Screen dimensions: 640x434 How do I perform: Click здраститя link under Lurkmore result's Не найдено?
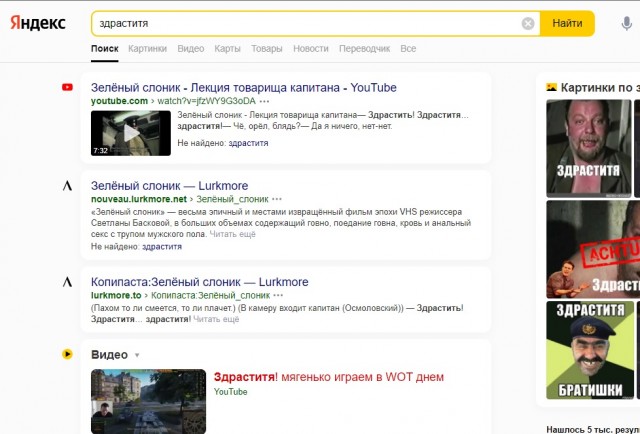pyautogui.click(x=162, y=247)
